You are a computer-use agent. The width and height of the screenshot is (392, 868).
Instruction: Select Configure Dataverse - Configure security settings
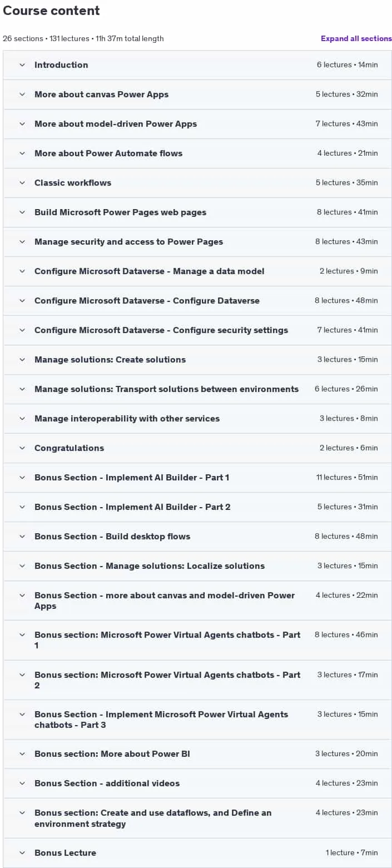point(197,330)
